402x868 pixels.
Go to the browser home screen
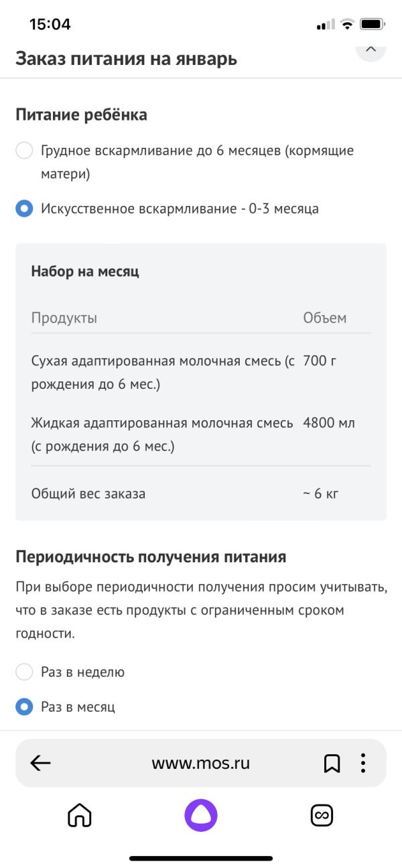coord(80,816)
